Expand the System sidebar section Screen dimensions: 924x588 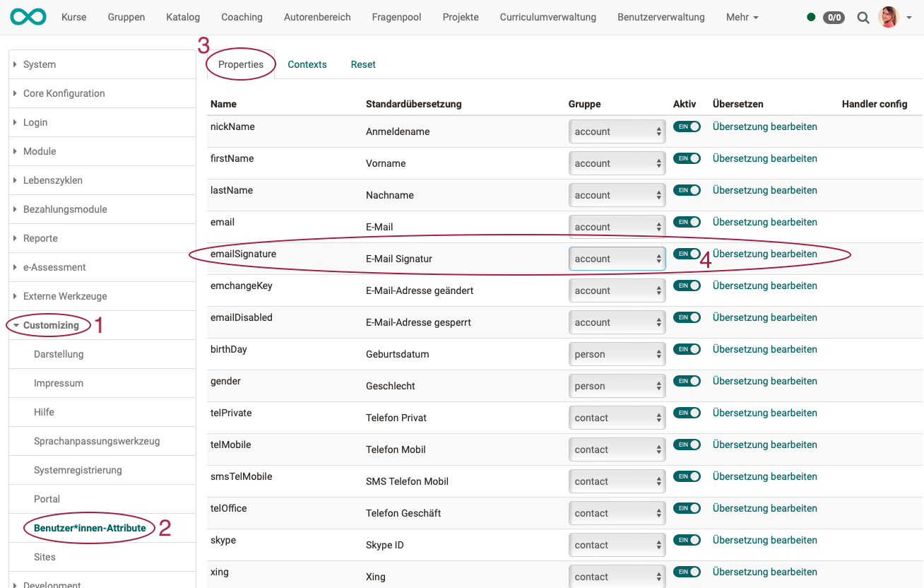[x=40, y=64]
